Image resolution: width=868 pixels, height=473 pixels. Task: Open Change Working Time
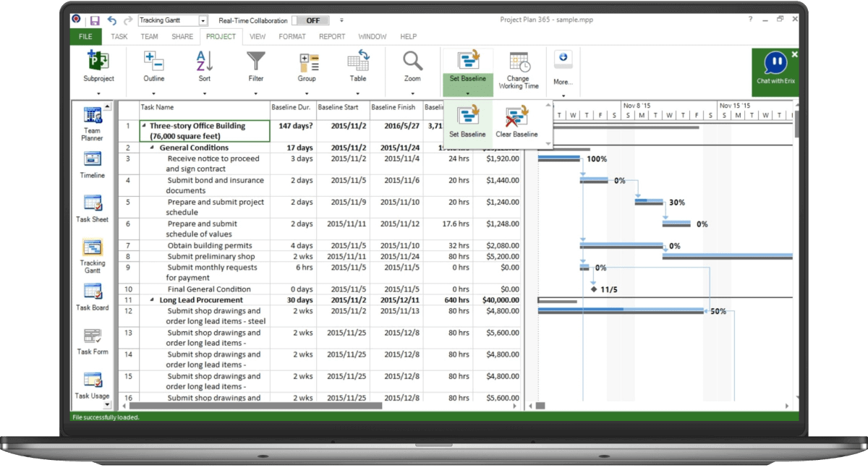coord(519,70)
